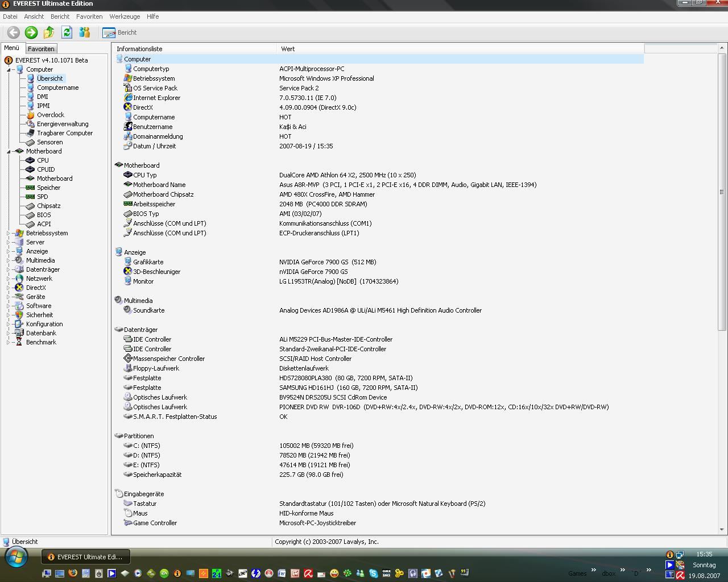Select the BIOS tree item

pyautogui.click(x=44, y=215)
